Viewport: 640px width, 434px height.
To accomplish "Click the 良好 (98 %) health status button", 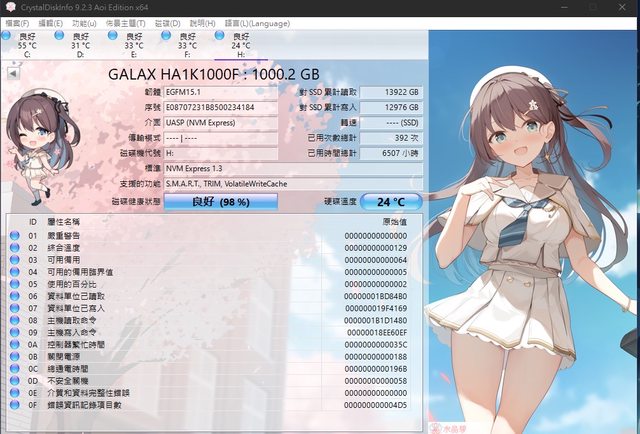I will pos(221,202).
